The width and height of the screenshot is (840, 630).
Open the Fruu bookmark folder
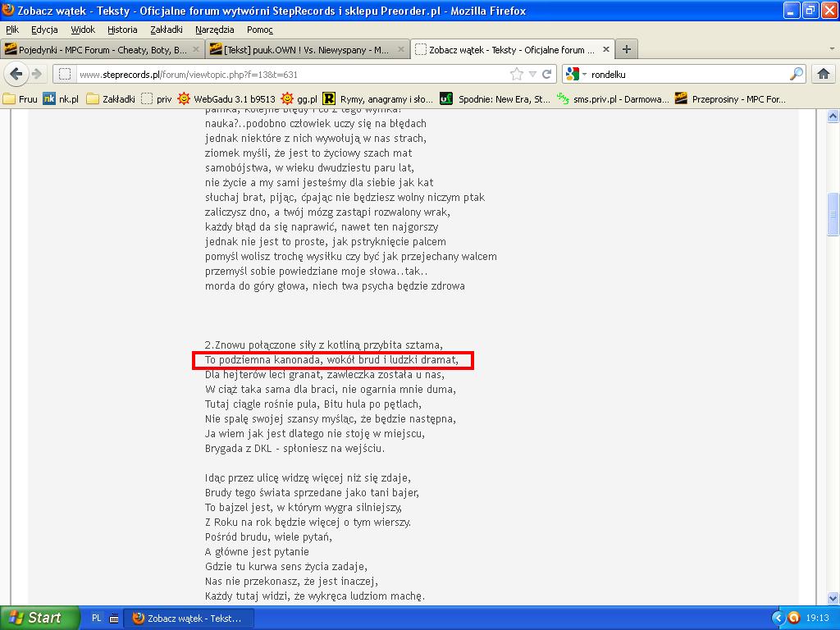(21, 98)
